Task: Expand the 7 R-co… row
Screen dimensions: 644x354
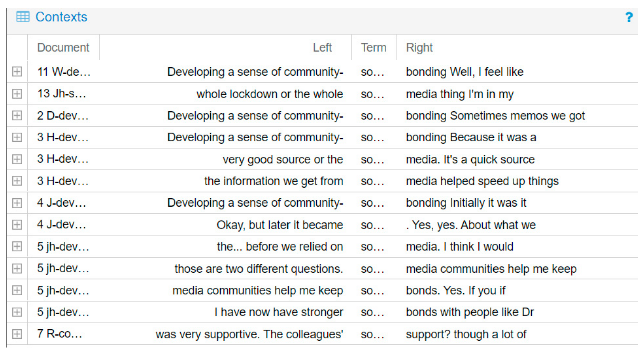Action: click(17, 334)
